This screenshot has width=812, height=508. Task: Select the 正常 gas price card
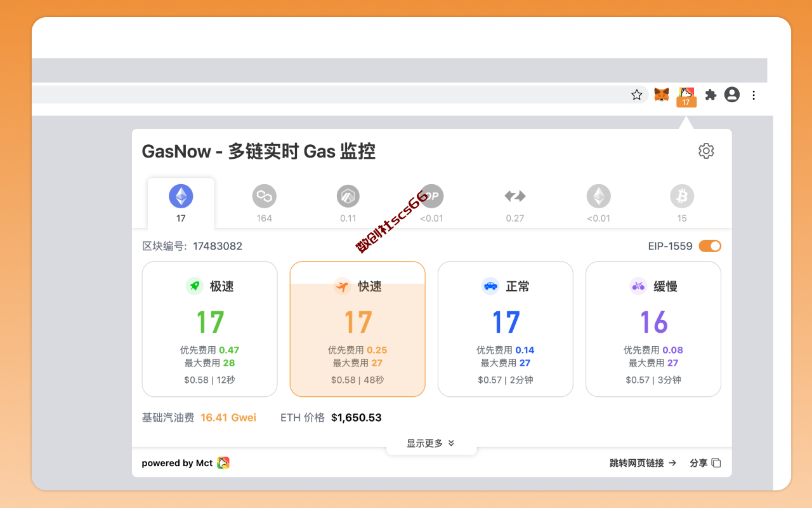[x=506, y=329]
